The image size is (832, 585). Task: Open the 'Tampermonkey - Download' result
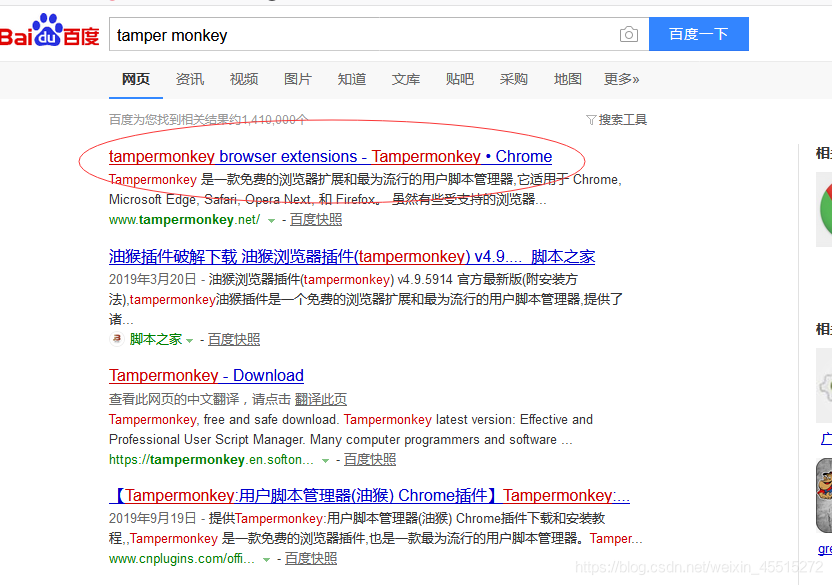[206, 376]
